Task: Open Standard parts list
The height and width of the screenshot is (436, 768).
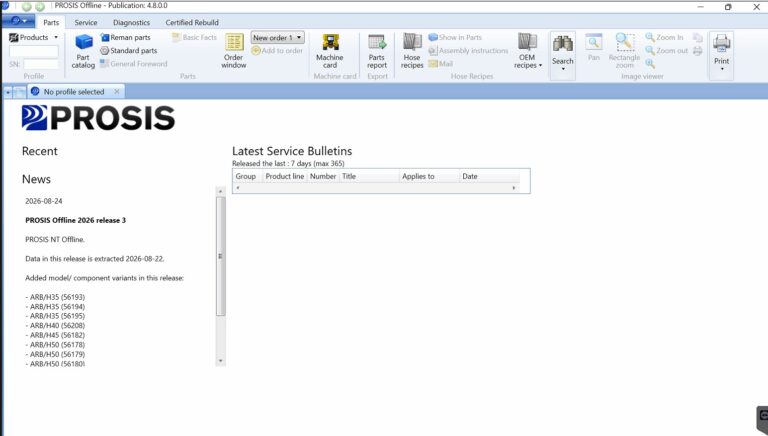Action: tap(129, 50)
